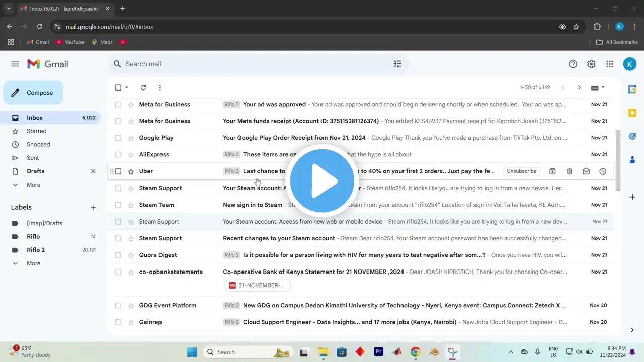Delete the Uber email
The image size is (644, 362).
tap(569, 171)
